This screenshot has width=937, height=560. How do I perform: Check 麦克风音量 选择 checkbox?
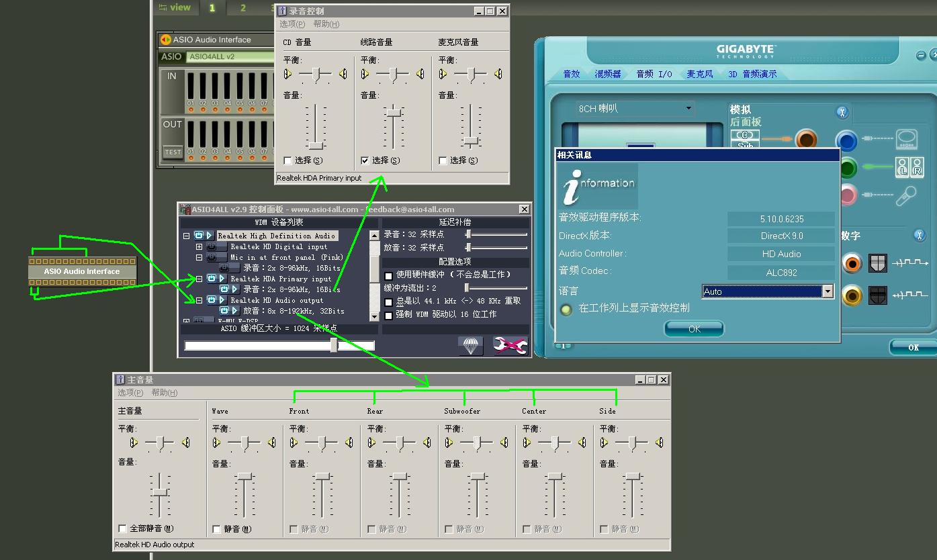coord(443,160)
